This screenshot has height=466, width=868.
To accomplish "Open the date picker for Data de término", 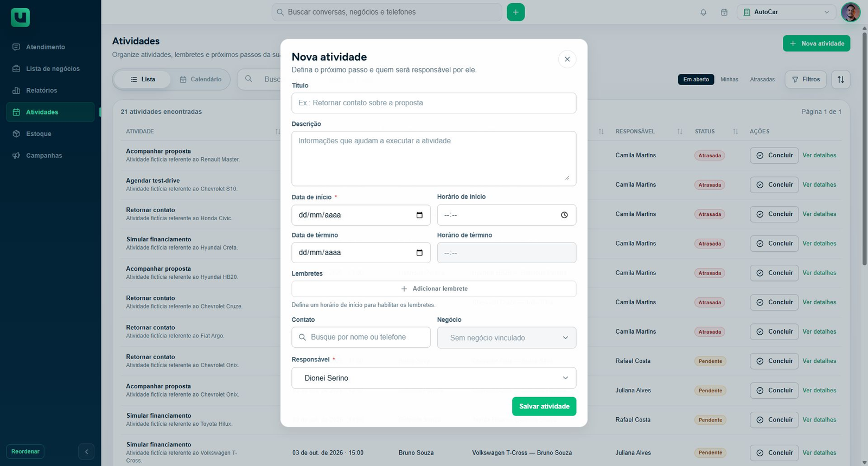I will coord(419,252).
